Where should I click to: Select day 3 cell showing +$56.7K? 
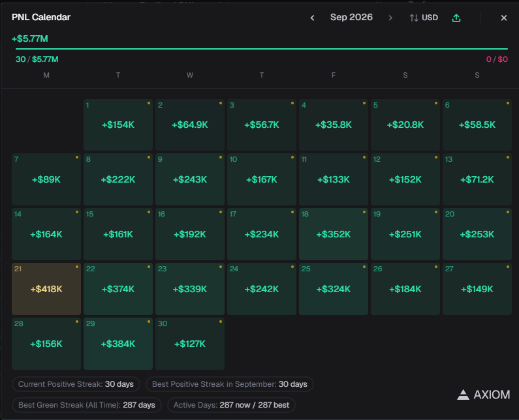point(262,125)
